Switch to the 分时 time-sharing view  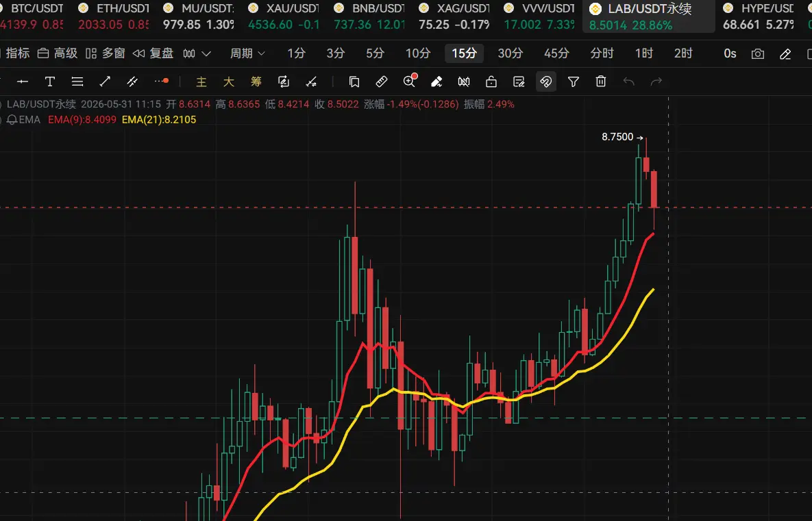coord(602,53)
